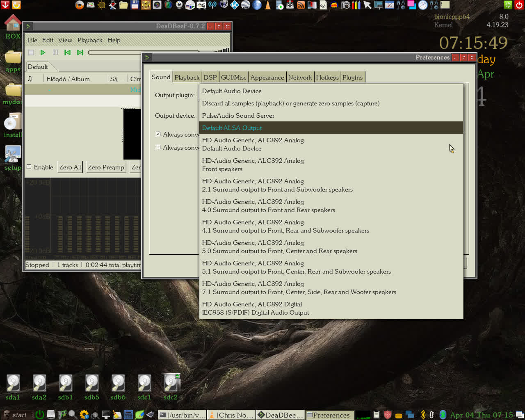
Task: Switch to the Playback tab in Preferences
Action: [187, 78]
